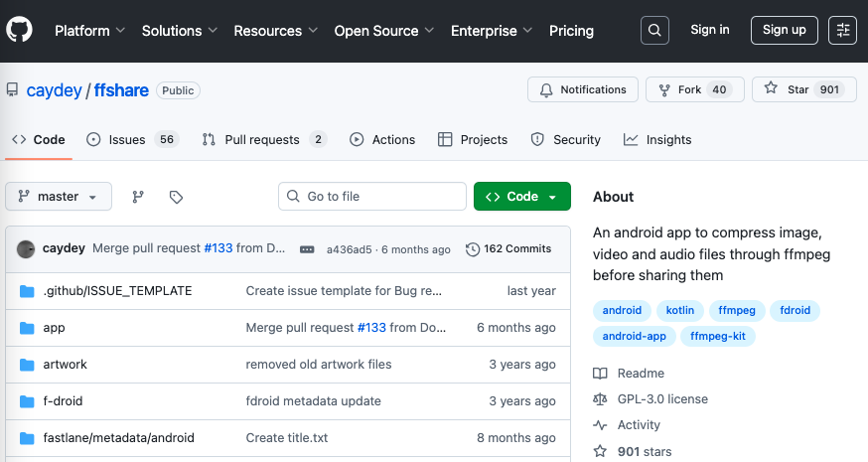Open the master branch selector
The width and height of the screenshot is (868, 462).
coord(59,197)
